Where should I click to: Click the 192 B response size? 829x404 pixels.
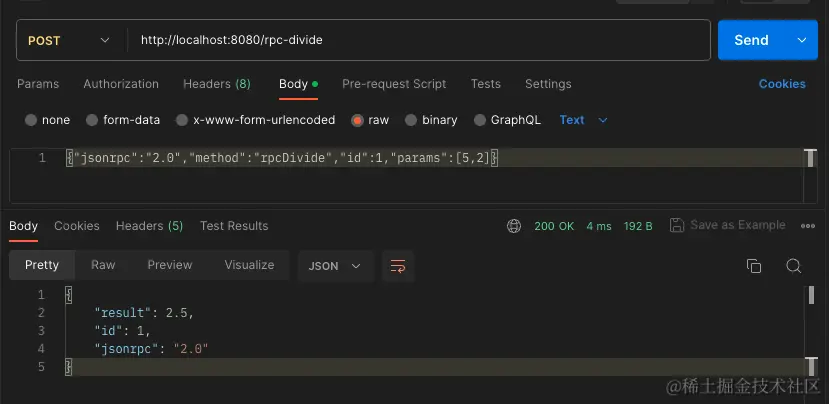638,226
